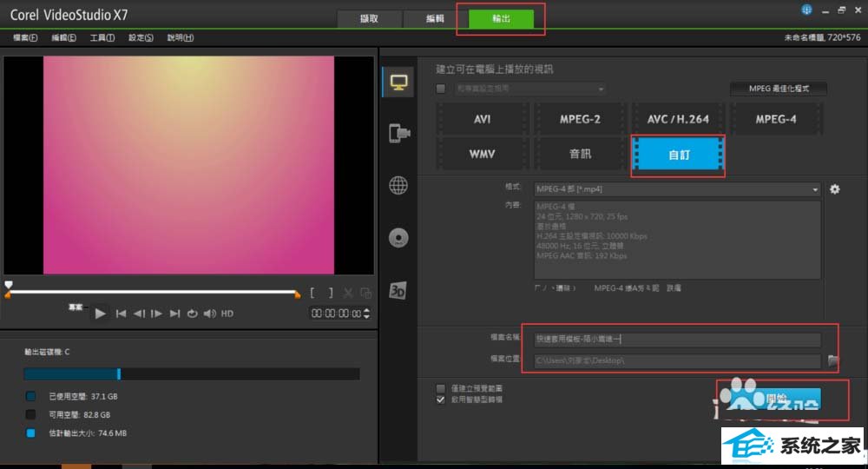
Task: Toggle the preview volume speaker icon
Action: pos(209,314)
